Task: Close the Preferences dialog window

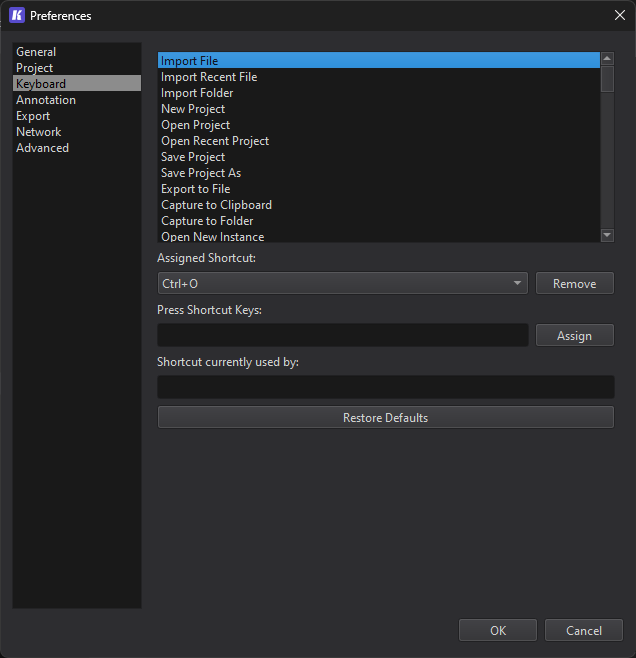Action: [x=619, y=15]
